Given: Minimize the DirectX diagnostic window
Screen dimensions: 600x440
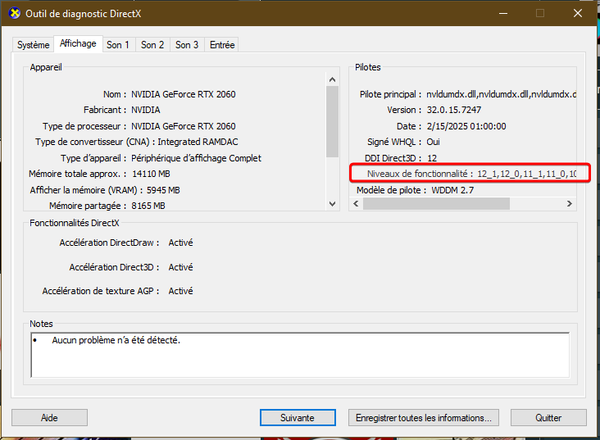Looking at the screenshot, I should 503,13.
